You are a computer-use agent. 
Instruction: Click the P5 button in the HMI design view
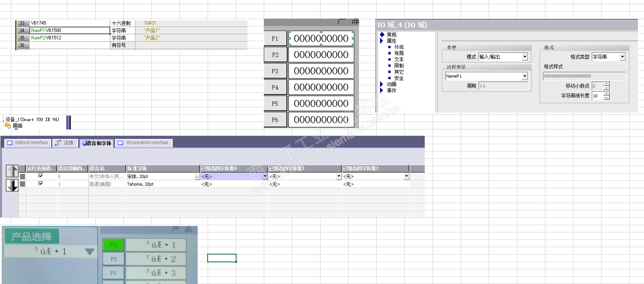point(276,104)
